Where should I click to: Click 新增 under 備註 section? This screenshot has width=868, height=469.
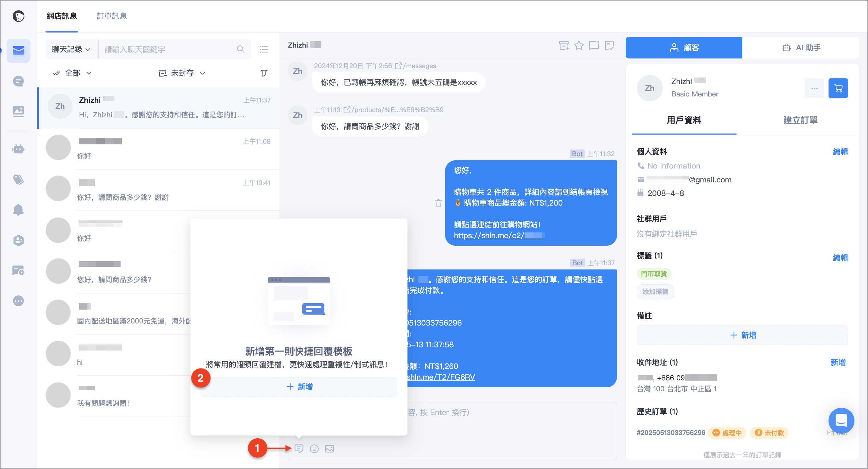742,335
